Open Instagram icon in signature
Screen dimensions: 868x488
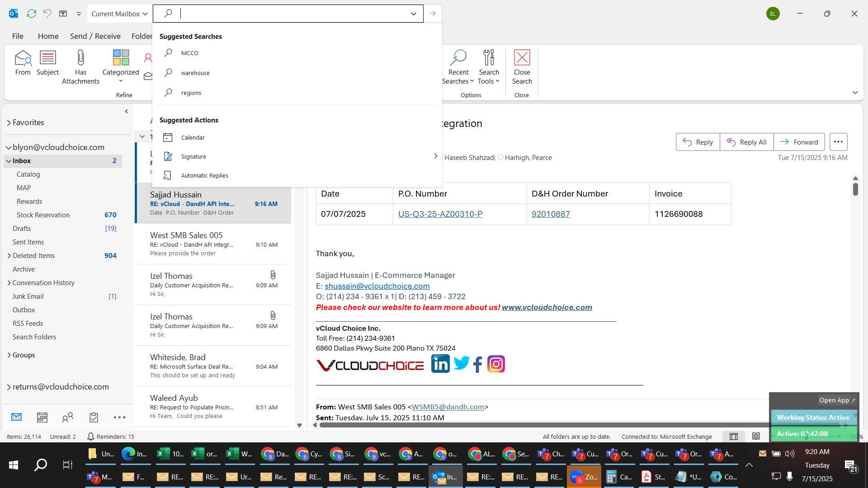click(496, 364)
